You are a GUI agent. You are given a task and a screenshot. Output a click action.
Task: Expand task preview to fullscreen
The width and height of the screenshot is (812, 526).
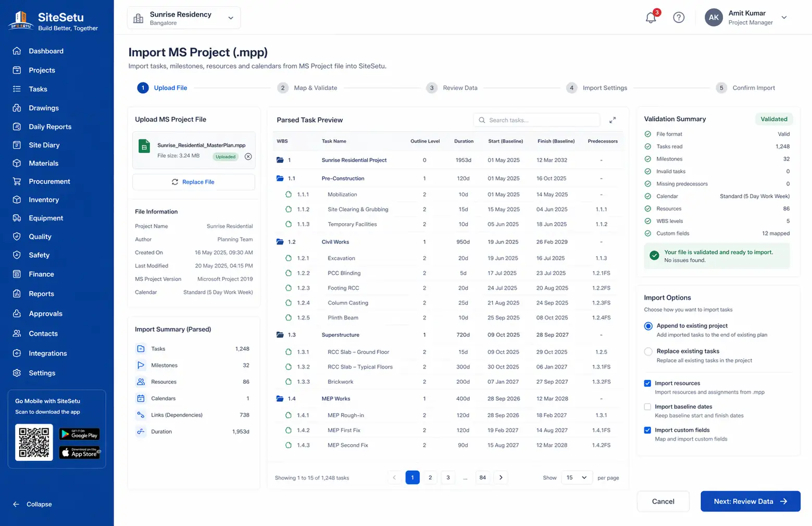(x=613, y=120)
